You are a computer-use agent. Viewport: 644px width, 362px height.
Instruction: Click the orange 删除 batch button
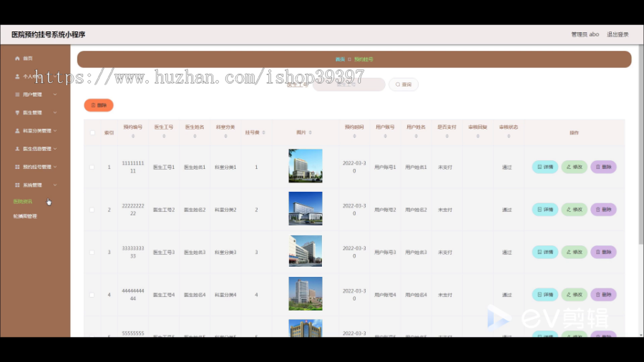click(x=99, y=105)
